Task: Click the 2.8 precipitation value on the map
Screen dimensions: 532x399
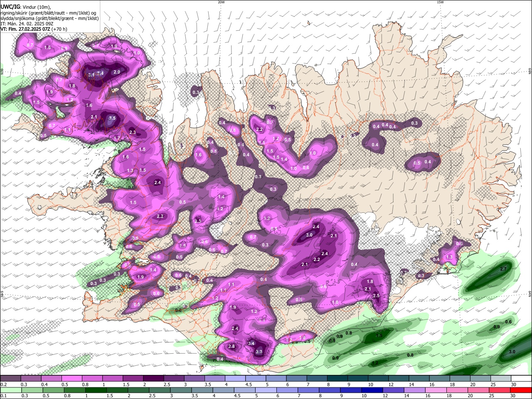Action: tap(232, 346)
